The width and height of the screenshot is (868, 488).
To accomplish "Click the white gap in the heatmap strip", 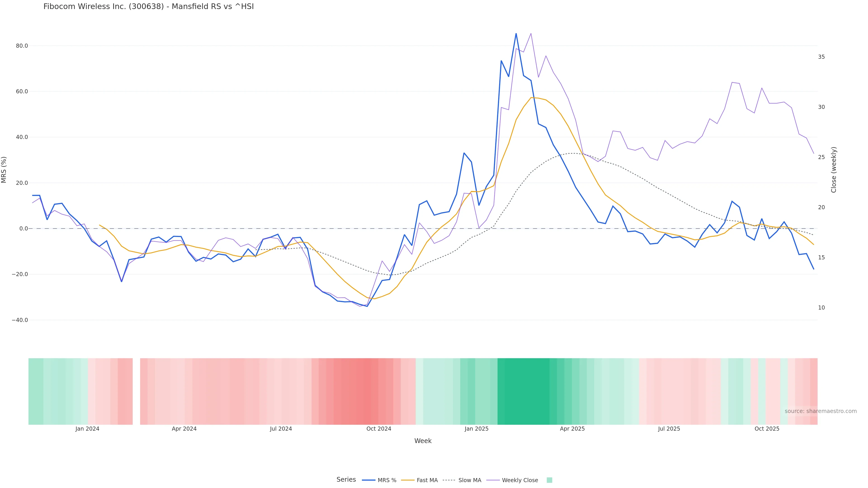I will [136, 391].
